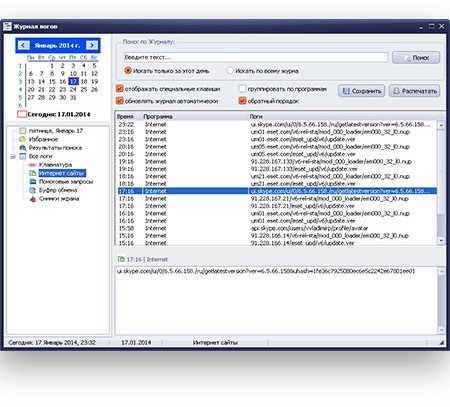450x407 pixels.
Task: Select Искать по всему журналу radio button
Action: (x=230, y=71)
